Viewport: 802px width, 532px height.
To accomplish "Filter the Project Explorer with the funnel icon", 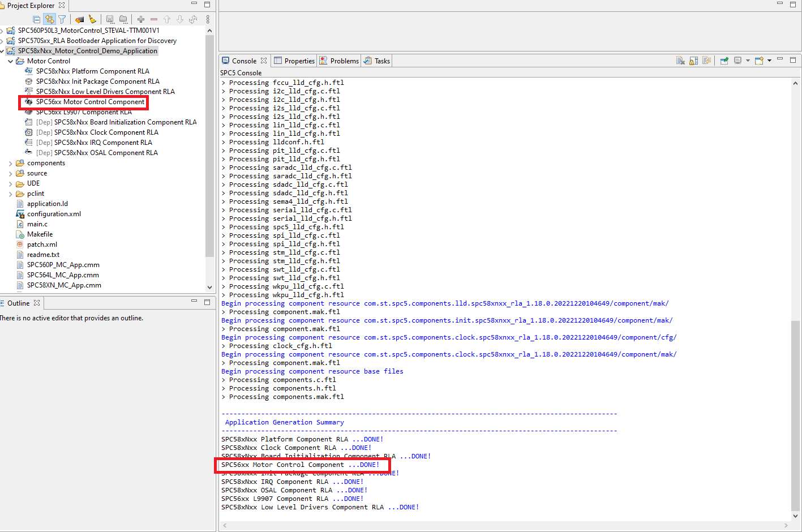I will pos(61,19).
